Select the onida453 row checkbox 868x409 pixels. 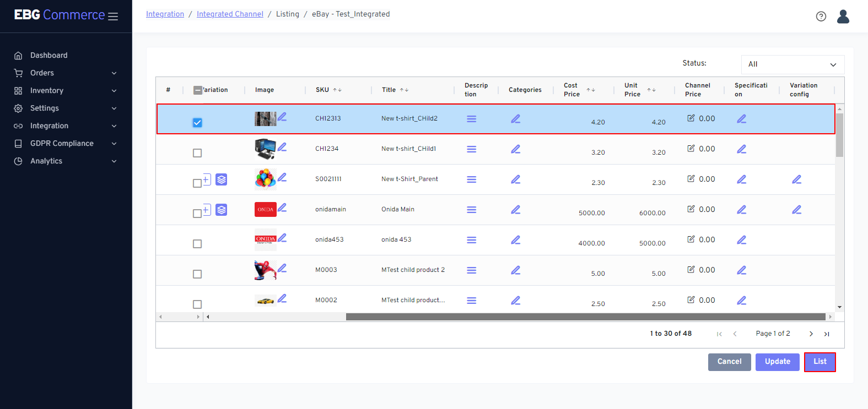pyautogui.click(x=197, y=244)
